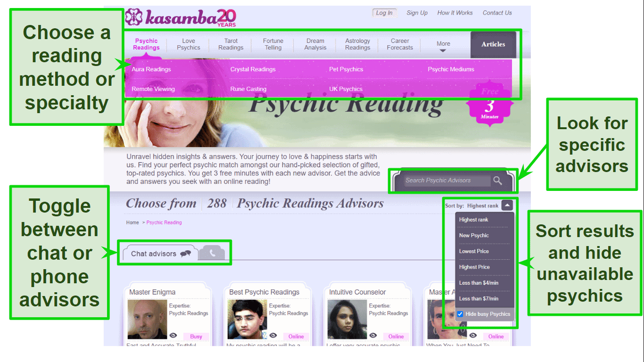
Task: Choose Pet Psychics from submenu
Action: coord(346,69)
